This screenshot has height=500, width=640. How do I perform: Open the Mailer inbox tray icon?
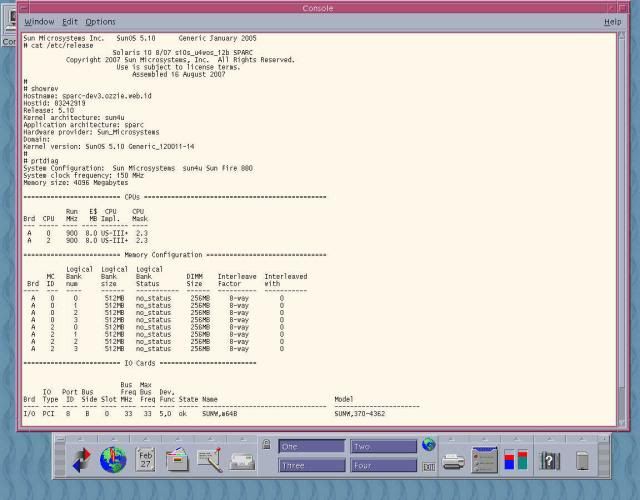242,462
